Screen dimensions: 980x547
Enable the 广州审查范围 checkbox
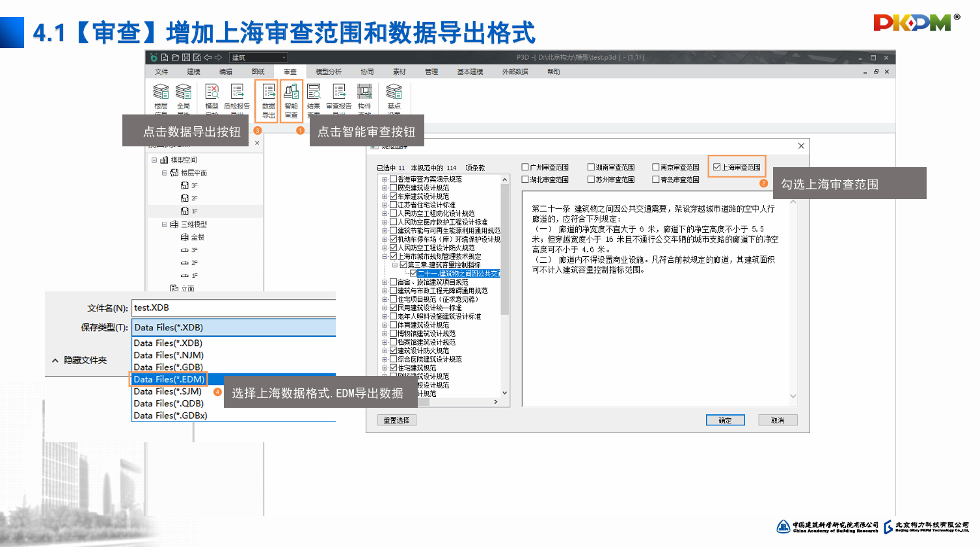tap(525, 167)
